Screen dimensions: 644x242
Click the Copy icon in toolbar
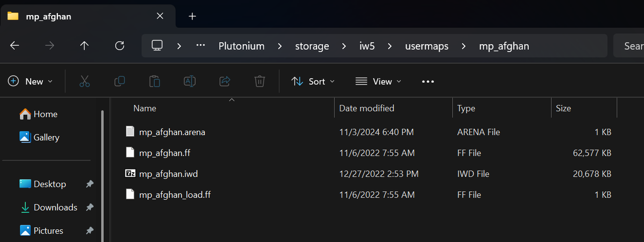pyautogui.click(x=120, y=81)
